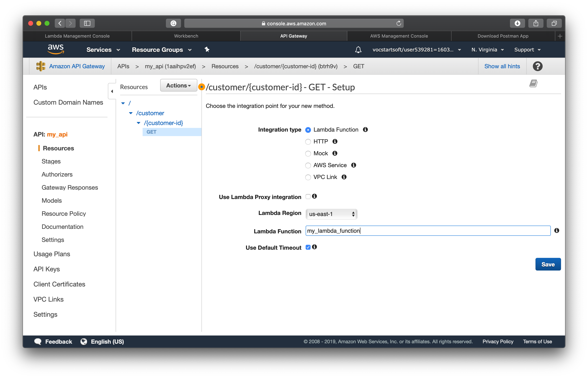Image resolution: width=588 pixels, height=378 pixels.
Task: Switch to Lambda Management Console tab
Action: coord(77,36)
